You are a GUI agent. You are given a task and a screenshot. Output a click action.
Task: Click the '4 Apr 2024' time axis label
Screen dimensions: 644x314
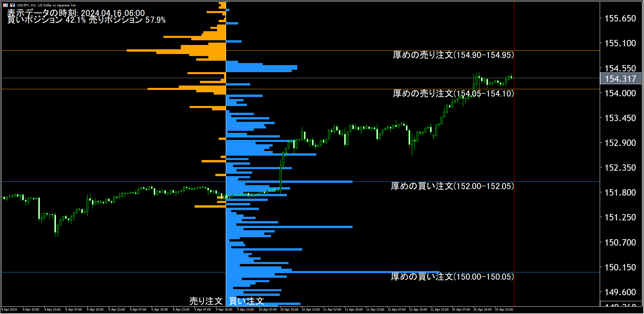[x=9, y=310]
